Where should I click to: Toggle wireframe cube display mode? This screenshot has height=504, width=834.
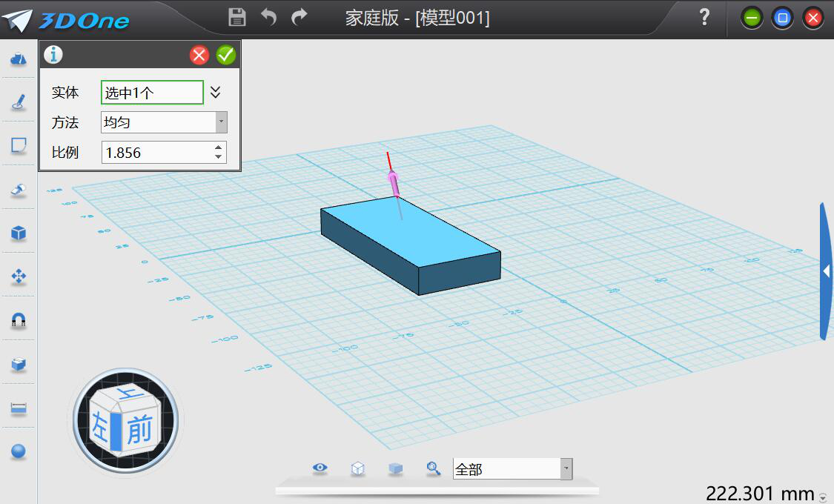point(358,468)
